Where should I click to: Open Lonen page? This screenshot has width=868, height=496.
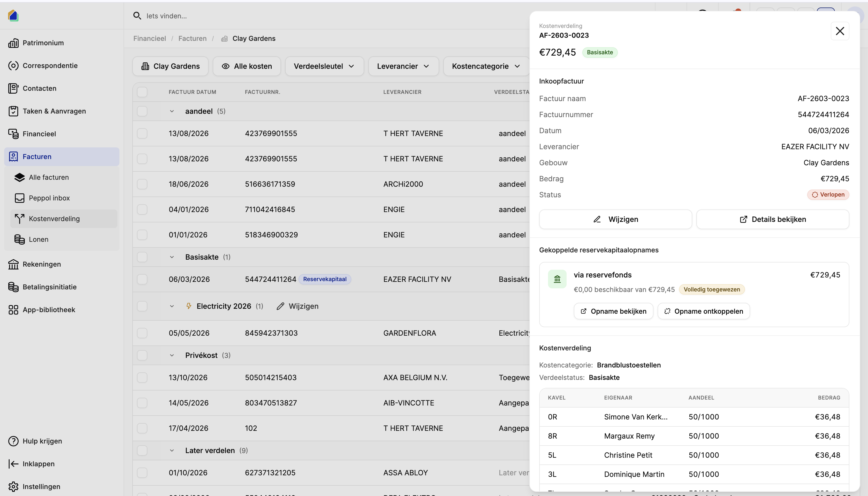[x=64, y=239]
